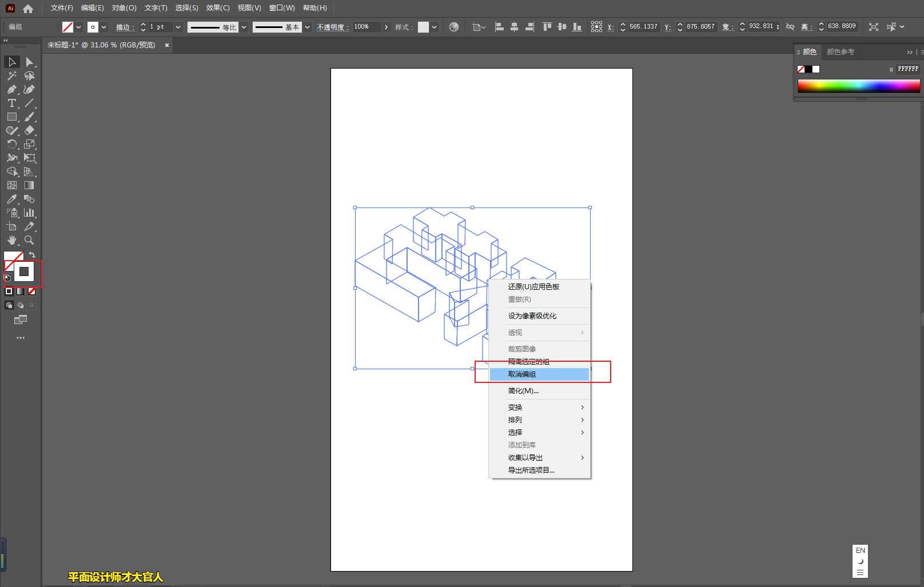This screenshot has height=587, width=924.
Task: Click the 描边 label link
Action: tap(125, 27)
